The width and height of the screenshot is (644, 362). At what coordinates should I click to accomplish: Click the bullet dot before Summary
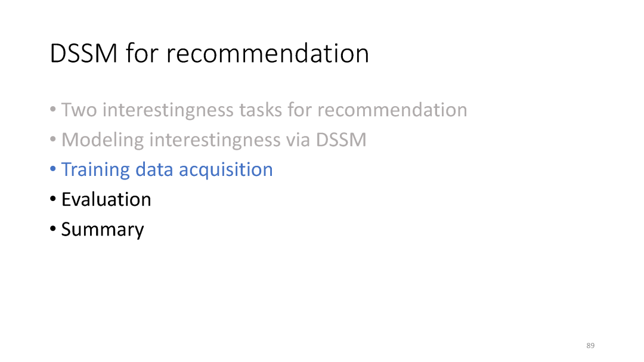(52, 229)
